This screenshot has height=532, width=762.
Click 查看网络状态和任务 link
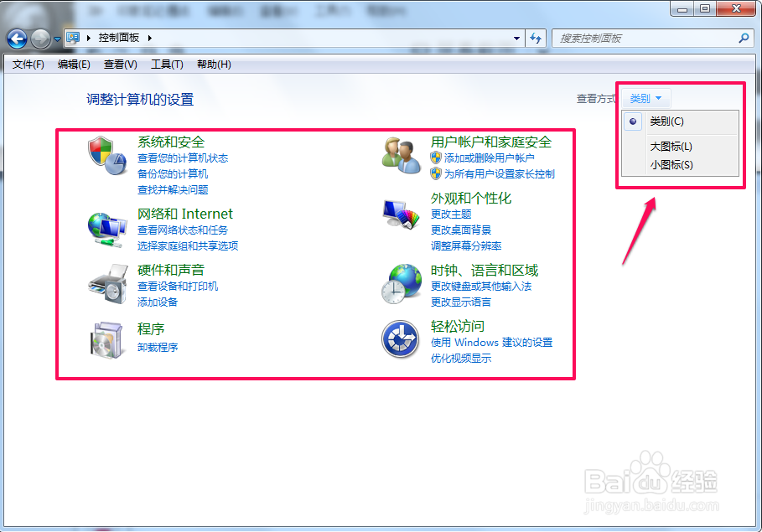[x=182, y=230]
